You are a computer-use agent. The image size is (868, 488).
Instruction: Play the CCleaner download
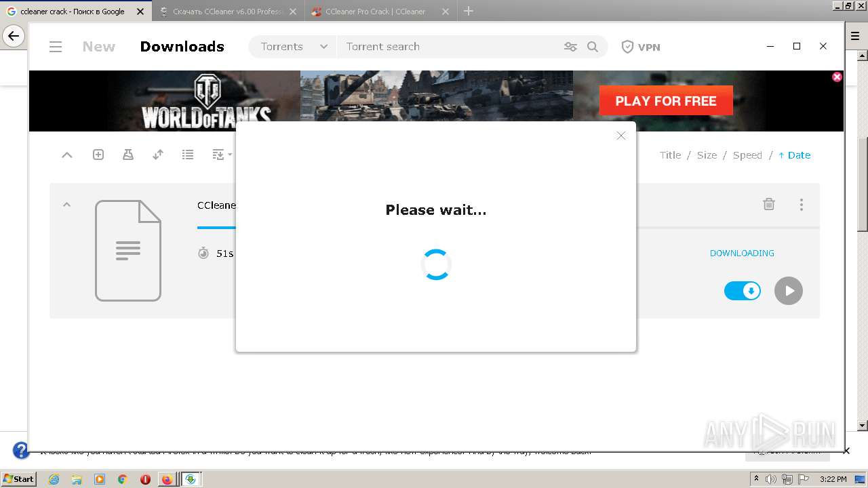click(789, 291)
